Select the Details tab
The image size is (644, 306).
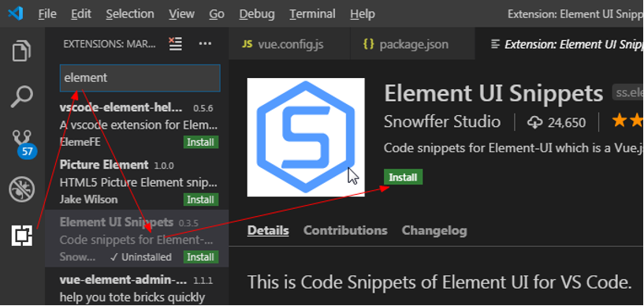[268, 230]
